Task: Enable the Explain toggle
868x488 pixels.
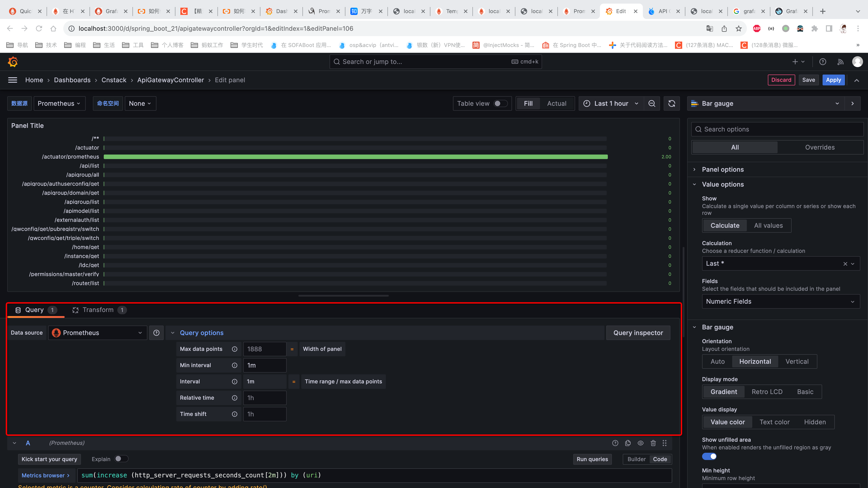Action: pyautogui.click(x=121, y=459)
